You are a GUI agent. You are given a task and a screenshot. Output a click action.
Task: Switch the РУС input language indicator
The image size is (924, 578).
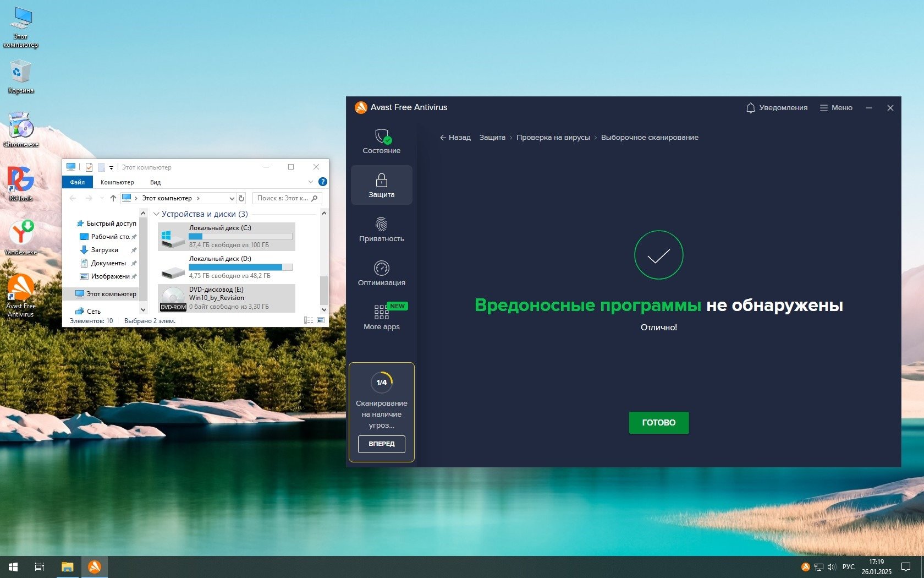click(849, 567)
